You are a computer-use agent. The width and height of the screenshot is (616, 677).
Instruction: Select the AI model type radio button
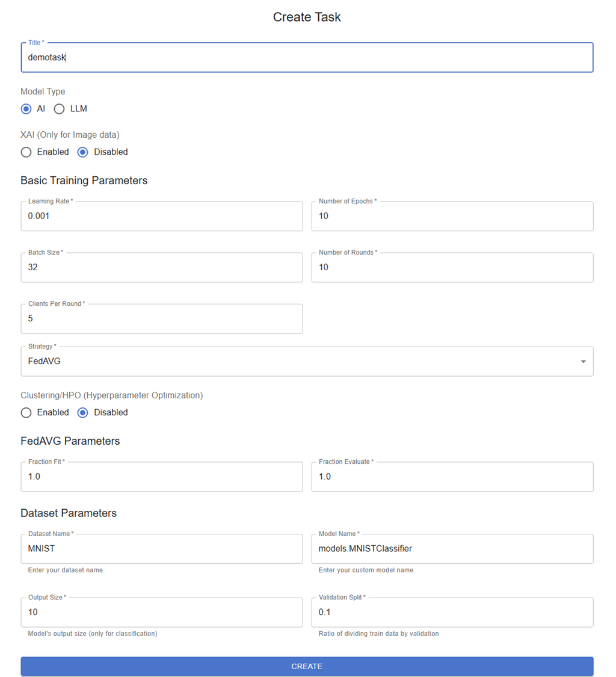click(26, 109)
